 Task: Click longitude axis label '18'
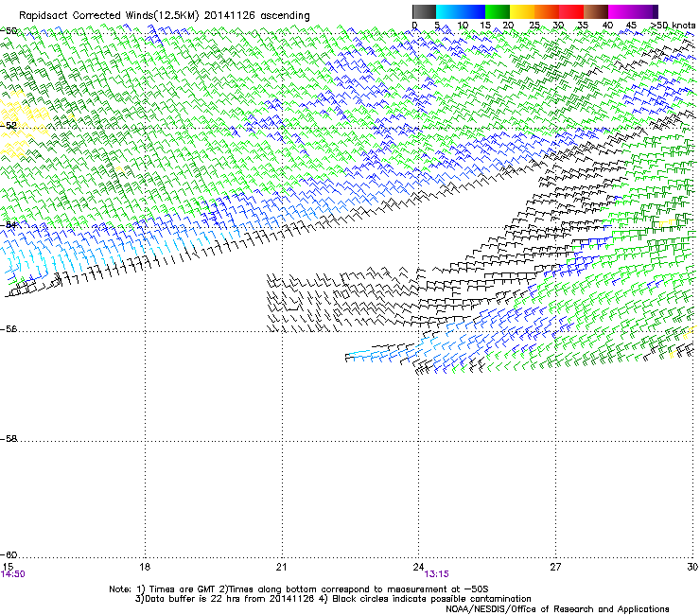point(145,567)
